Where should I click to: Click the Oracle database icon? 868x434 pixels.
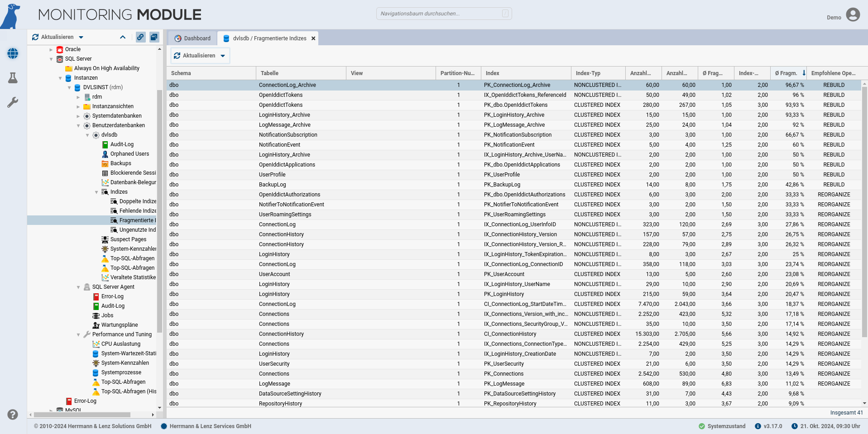click(x=60, y=49)
